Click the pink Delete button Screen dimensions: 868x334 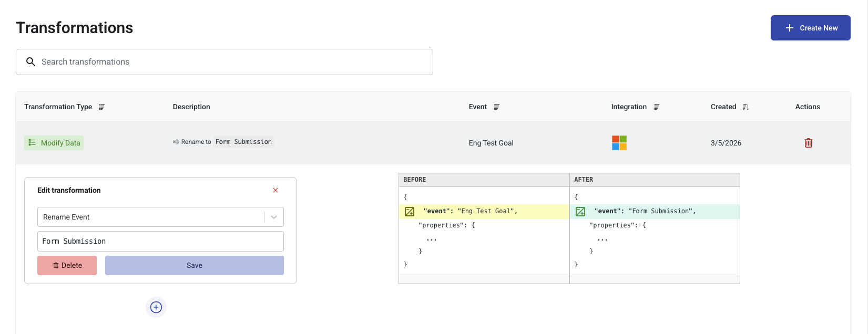67,265
